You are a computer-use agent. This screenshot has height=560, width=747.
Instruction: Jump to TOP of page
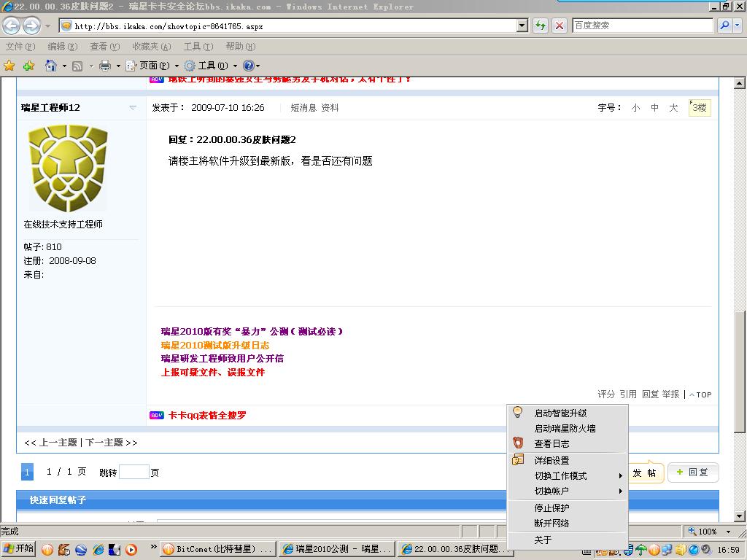pos(700,394)
